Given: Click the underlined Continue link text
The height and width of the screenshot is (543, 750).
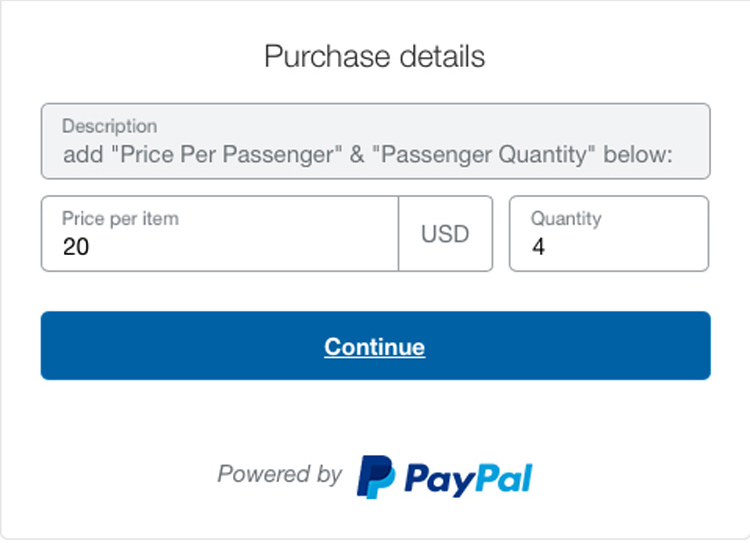Looking at the screenshot, I should (375, 346).
